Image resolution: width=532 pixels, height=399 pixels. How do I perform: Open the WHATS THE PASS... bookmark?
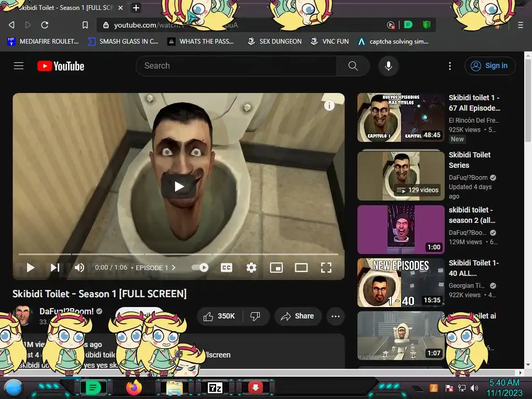pos(201,42)
